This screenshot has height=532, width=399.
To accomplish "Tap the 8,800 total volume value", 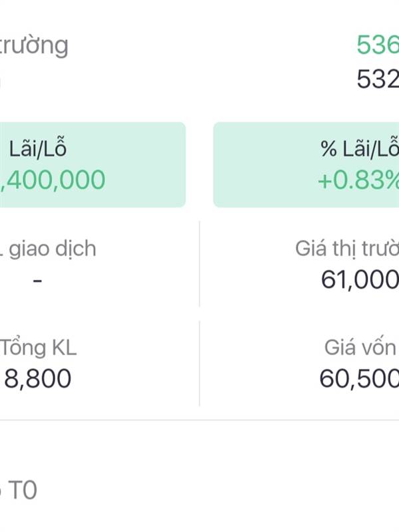I will (x=38, y=379).
